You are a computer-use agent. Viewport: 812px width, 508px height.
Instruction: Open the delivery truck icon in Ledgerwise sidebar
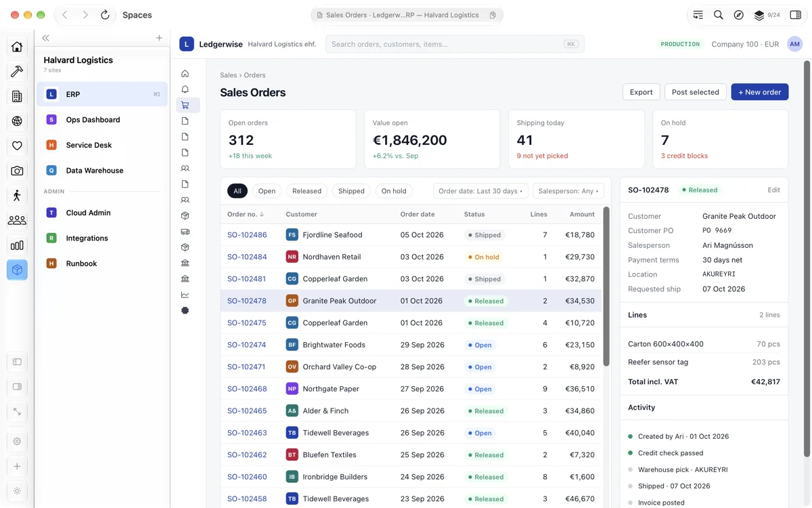[x=185, y=232]
